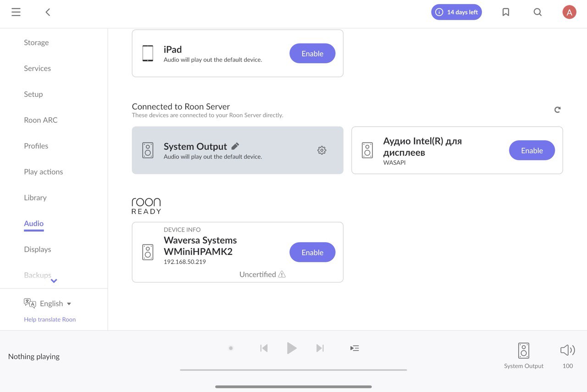This screenshot has height=392, width=587.
Task: Open the bookmarks icon
Action: (x=506, y=12)
